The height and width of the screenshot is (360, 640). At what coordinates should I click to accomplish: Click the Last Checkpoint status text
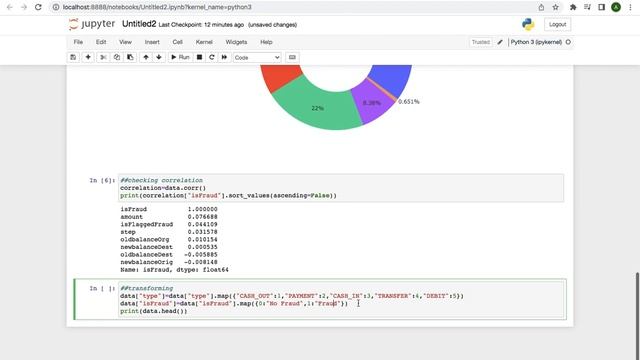[201, 25]
